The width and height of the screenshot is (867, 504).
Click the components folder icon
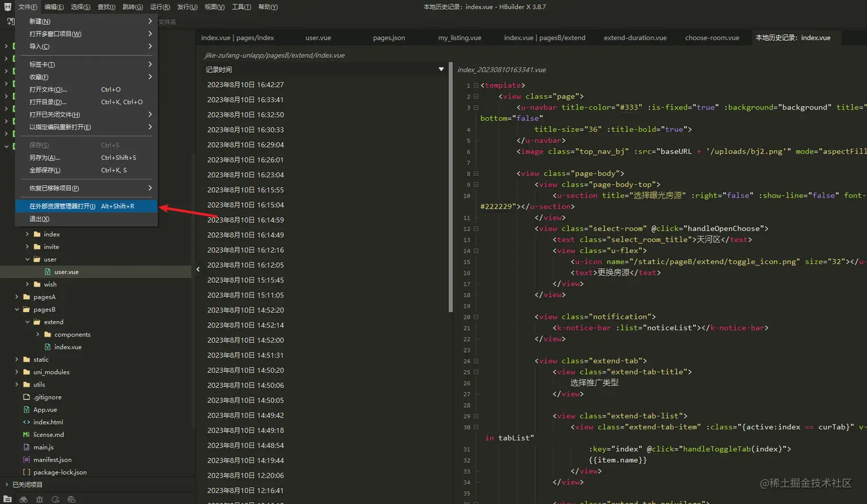(48, 334)
